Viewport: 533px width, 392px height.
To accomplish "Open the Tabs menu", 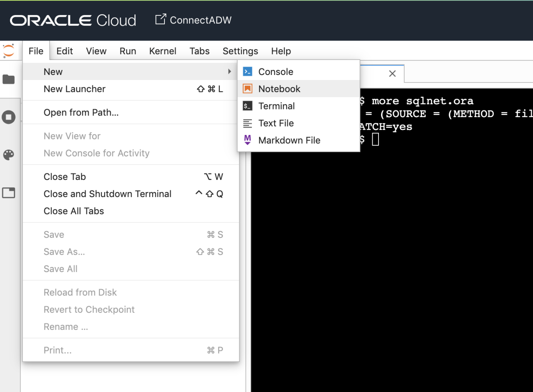I will click(x=199, y=51).
